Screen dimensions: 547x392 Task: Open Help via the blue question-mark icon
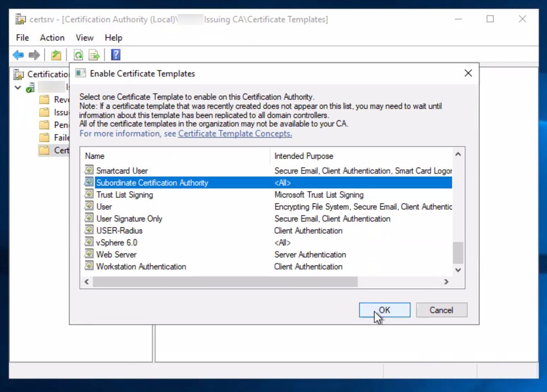pos(116,55)
